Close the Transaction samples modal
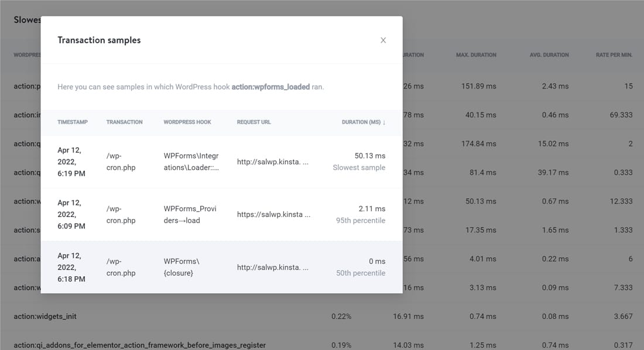Screen dimensions: 644x350 tap(383, 40)
